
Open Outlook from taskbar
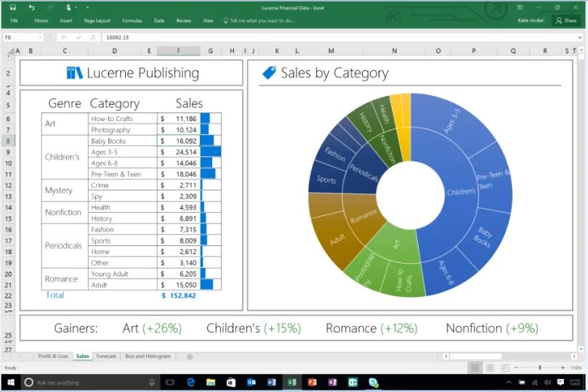tap(251, 383)
